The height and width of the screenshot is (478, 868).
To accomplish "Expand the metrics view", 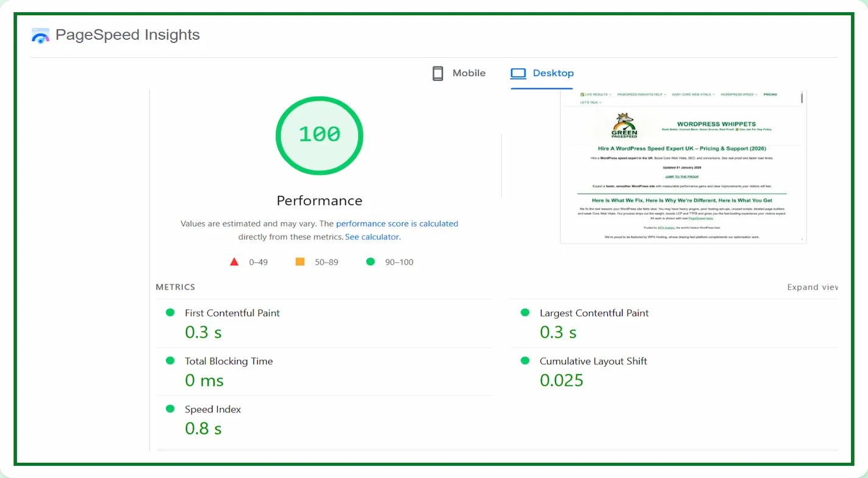I will point(812,287).
